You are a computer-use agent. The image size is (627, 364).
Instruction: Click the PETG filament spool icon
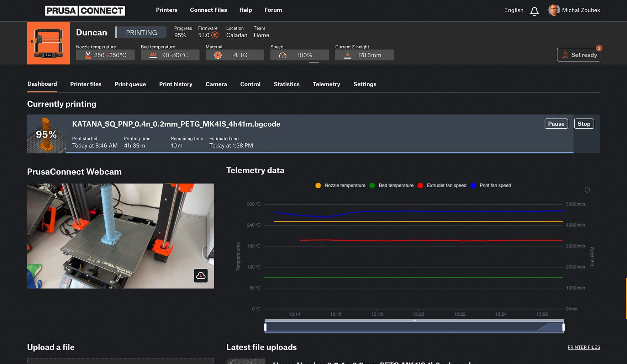pos(218,55)
